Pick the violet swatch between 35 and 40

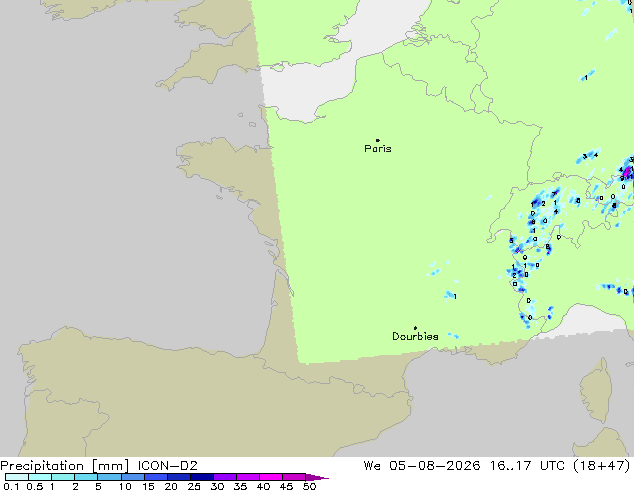tap(247, 477)
